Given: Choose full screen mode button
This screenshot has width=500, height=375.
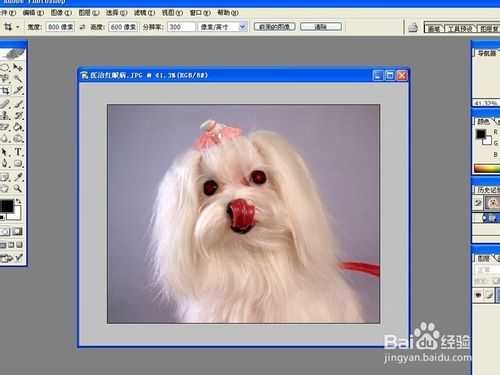Looking at the screenshot, I should tap(19, 245).
